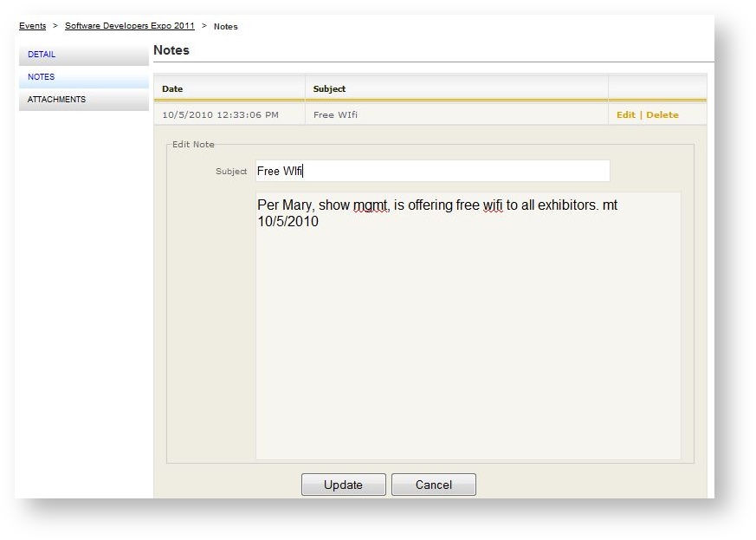The image size is (756, 540).
Task: Click the Edit Note fieldset legend
Action: (x=193, y=144)
